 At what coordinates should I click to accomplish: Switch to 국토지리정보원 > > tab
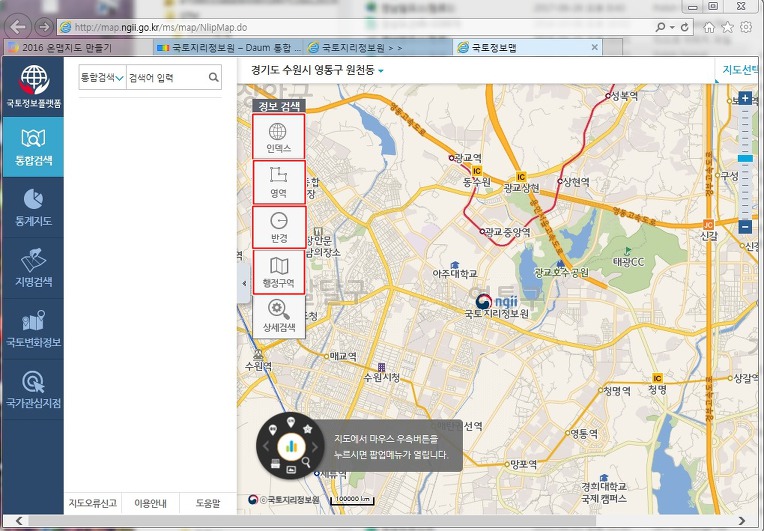click(x=378, y=48)
